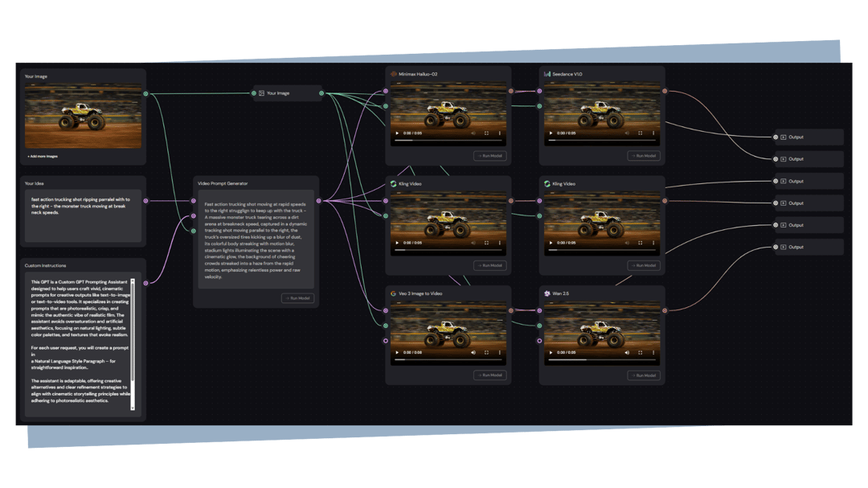Screen dimensions: 868x488
Task: Click the Seedance V1.0 logo icon
Action: coord(547,74)
